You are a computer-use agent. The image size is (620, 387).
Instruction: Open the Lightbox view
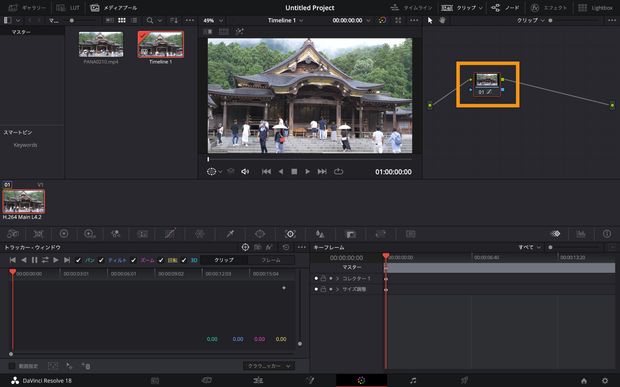(595, 8)
